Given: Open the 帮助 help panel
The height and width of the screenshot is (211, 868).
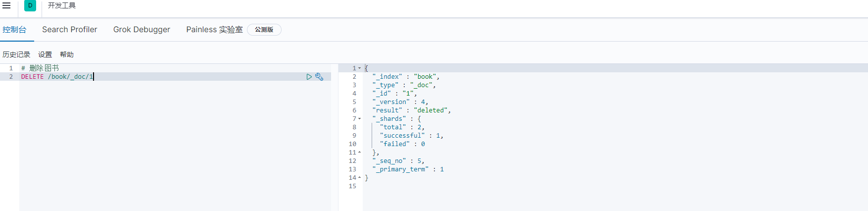Looking at the screenshot, I should pos(67,54).
